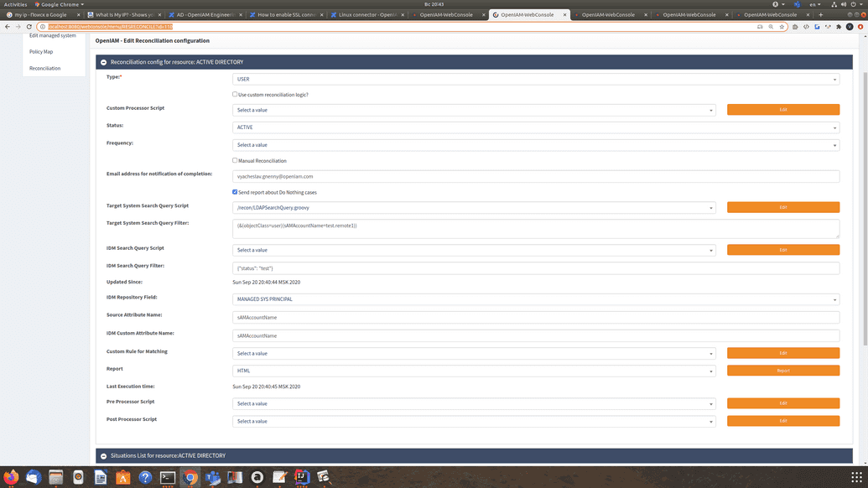Viewport: 868px width, 488px height.
Task: Launch IntelliJ IDEA from the dock
Action: (x=304, y=478)
